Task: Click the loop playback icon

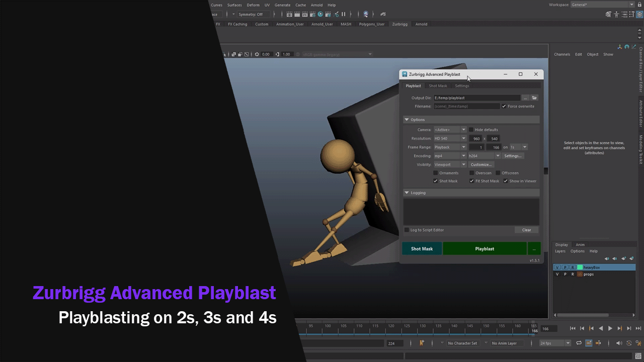Action: pos(579,343)
